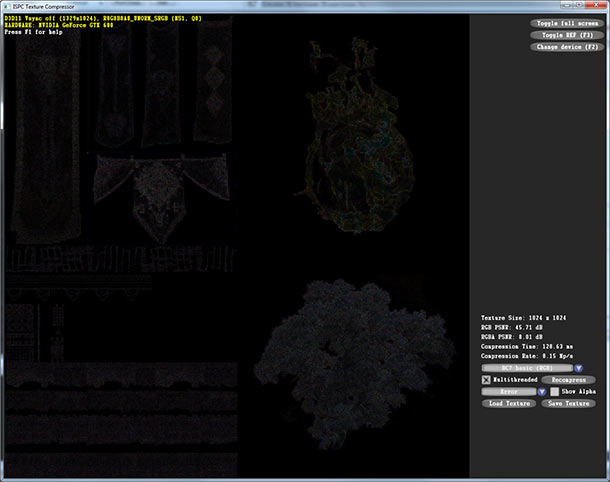This screenshot has width=610, height=482.
Task: Select the 'Compression Time' value text
Action: click(x=527, y=347)
